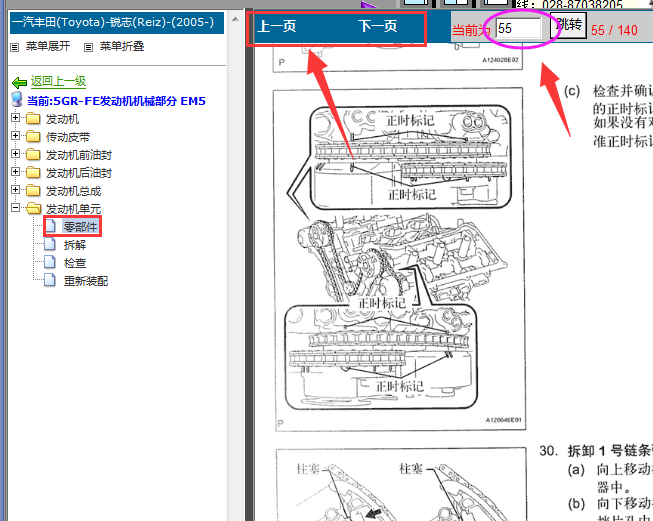Open the 检查 document item
The image size is (653, 521).
click(x=75, y=263)
